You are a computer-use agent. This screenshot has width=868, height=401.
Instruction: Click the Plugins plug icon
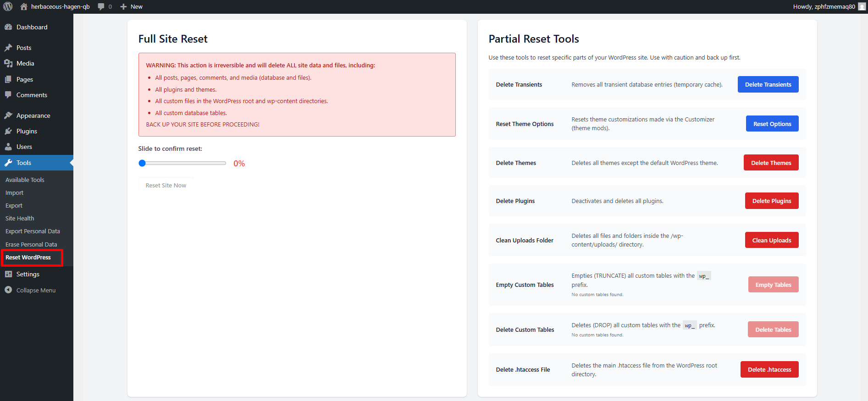point(8,131)
